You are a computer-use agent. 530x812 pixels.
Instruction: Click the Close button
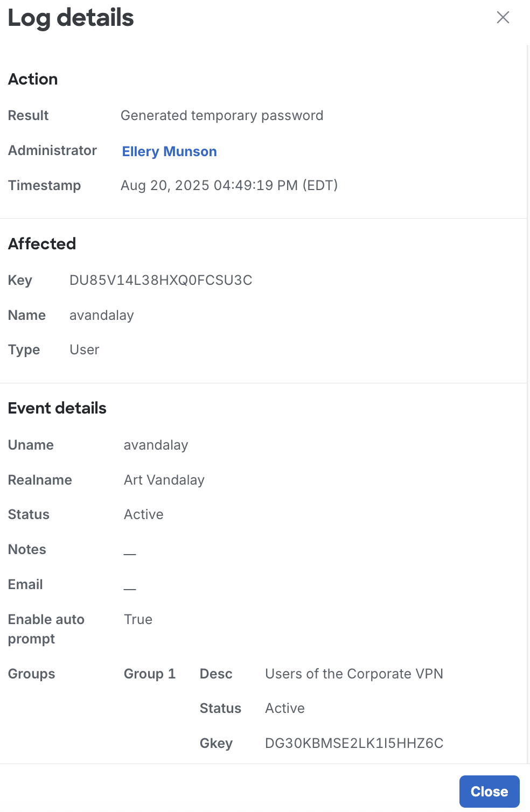489,791
